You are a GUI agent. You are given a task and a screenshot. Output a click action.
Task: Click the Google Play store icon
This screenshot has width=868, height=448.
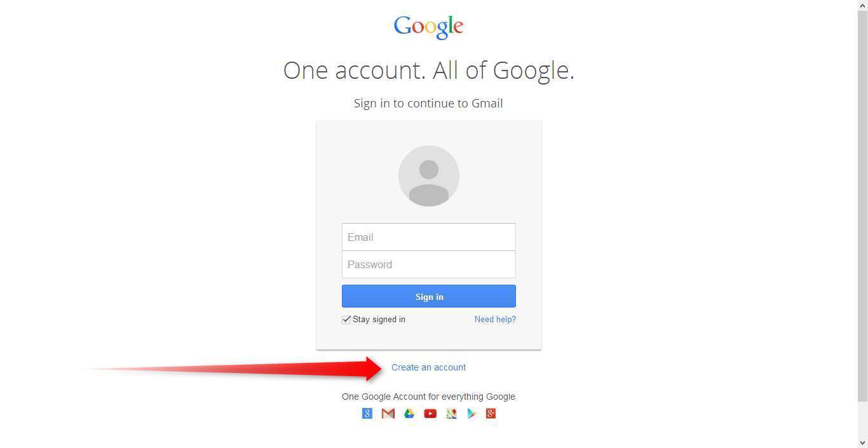coord(471,414)
